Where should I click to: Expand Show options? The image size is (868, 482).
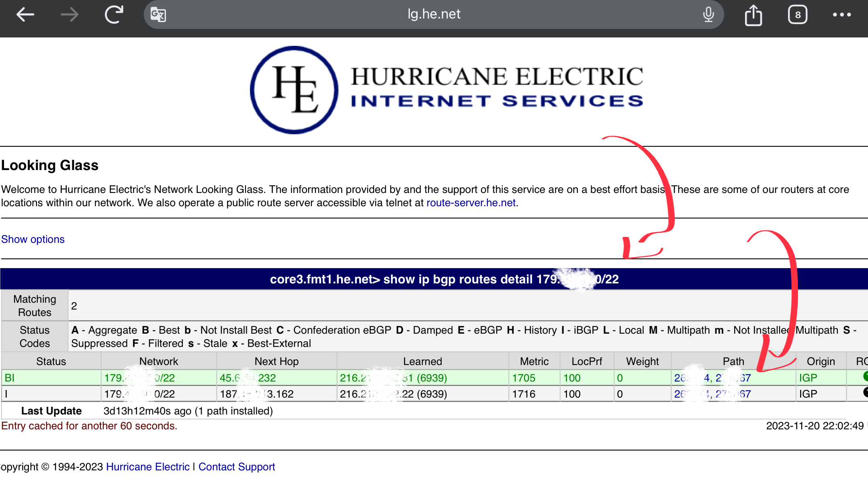tap(33, 239)
